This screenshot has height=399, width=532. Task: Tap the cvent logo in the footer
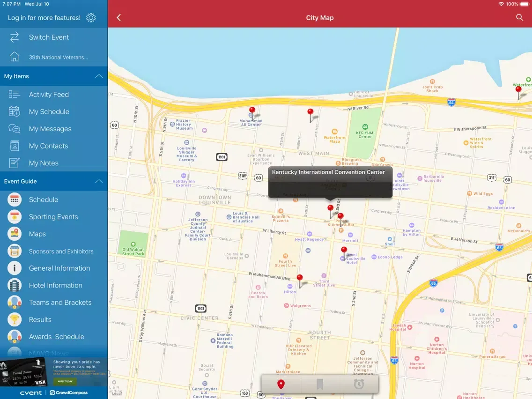coord(31,392)
